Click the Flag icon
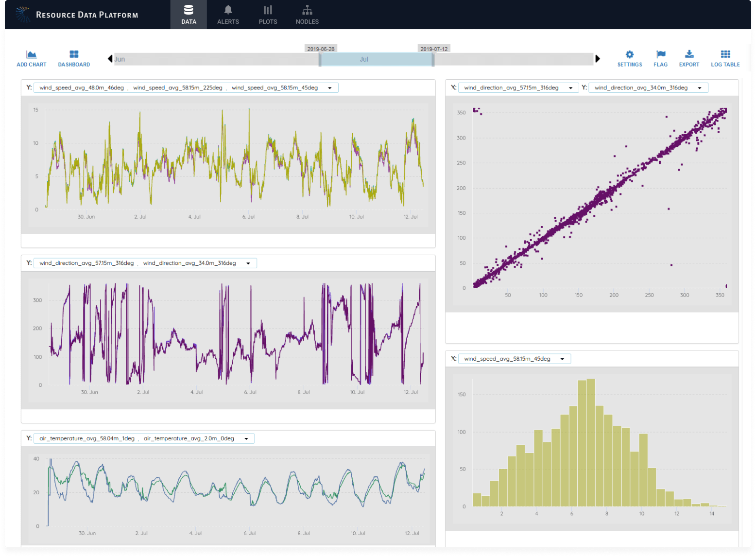Image resolution: width=756 pixels, height=557 pixels. click(661, 54)
